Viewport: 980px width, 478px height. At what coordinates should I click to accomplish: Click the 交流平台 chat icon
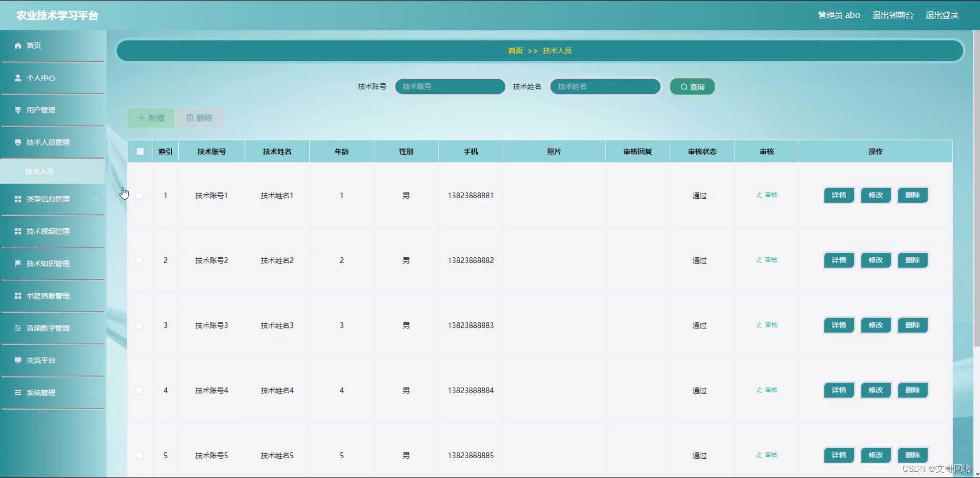click(17, 360)
